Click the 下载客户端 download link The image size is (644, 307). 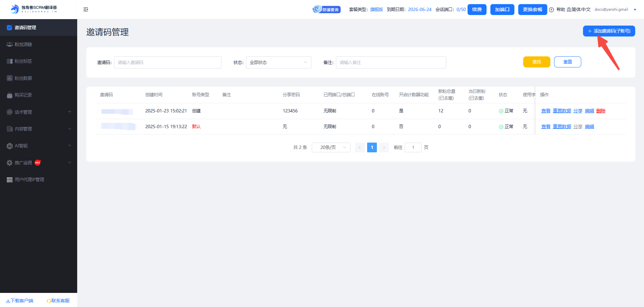[20, 301]
